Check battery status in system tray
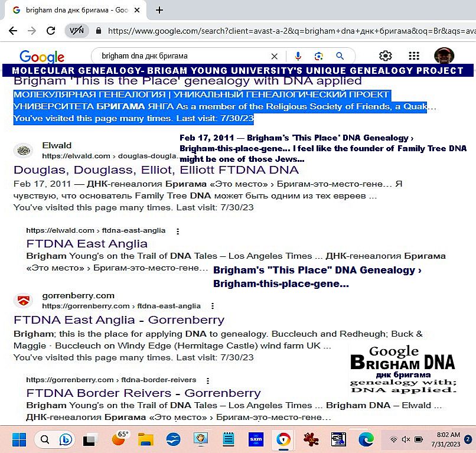Screen dimensions: 476x453 [x=419, y=439]
